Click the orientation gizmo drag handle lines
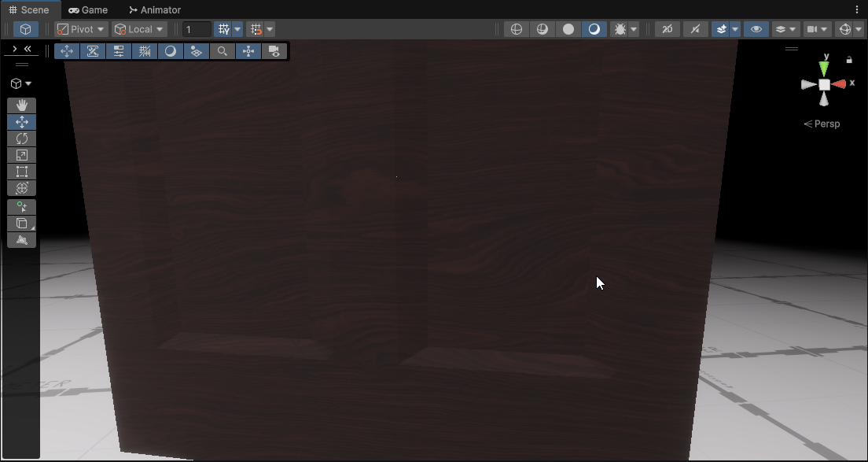This screenshot has width=868, height=462. 792,49
